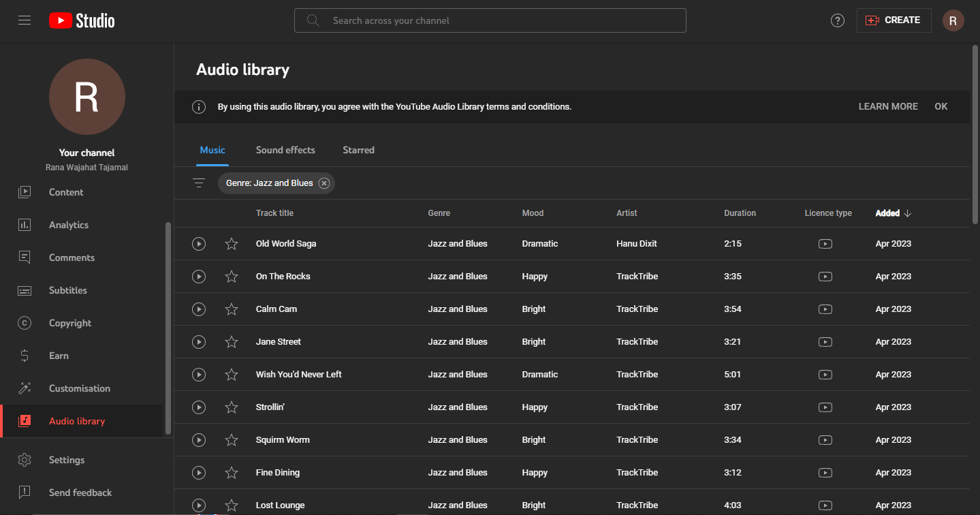Click Send feedback in the sidebar
Screen dimensions: 980x515
tap(82, 493)
